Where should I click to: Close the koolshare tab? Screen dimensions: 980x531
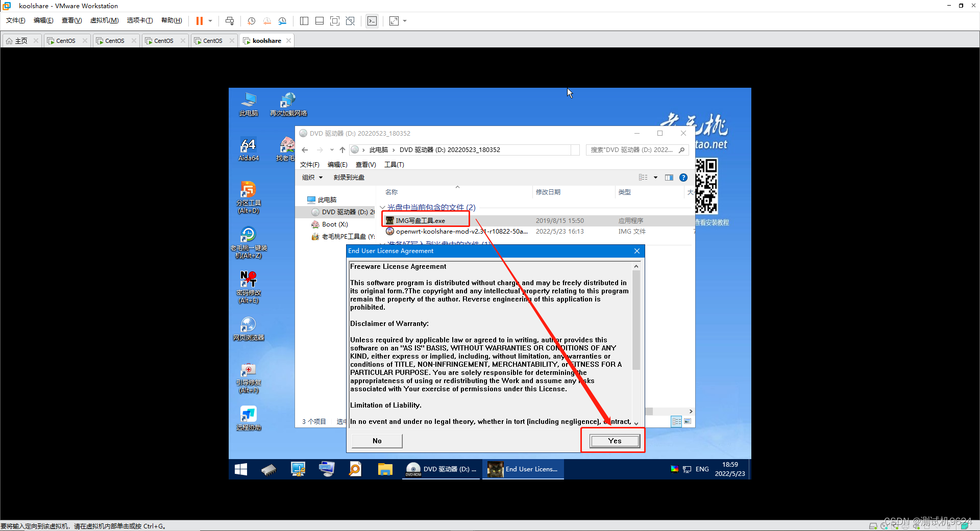click(288, 41)
